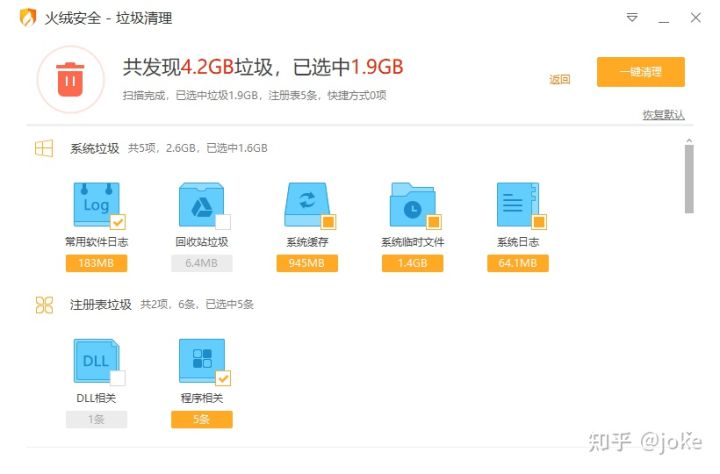Screen dimensions: 720x474
Task: Click the 注册表垃圾 section icon
Action: (44, 305)
